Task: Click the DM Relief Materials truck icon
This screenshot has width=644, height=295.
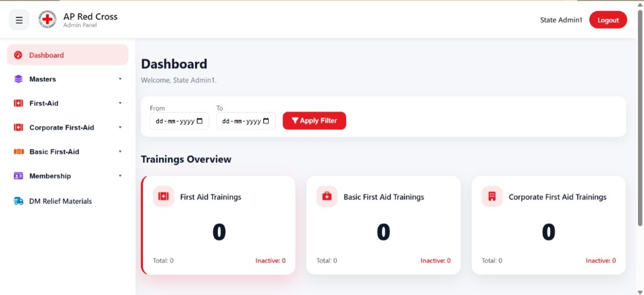Action: pyautogui.click(x=19, y=201)
